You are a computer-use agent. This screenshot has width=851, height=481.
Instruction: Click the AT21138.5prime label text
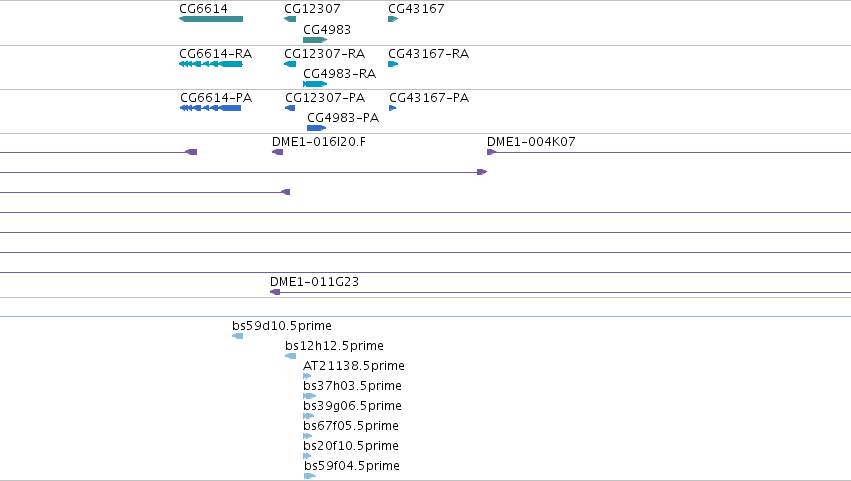(354, 366)
